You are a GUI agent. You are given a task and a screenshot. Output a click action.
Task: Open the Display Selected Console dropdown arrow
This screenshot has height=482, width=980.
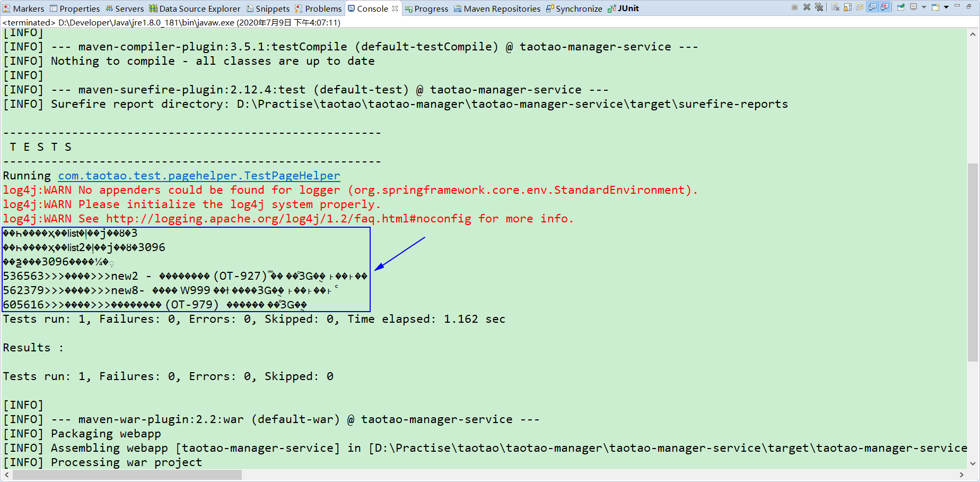pos(924,7)
